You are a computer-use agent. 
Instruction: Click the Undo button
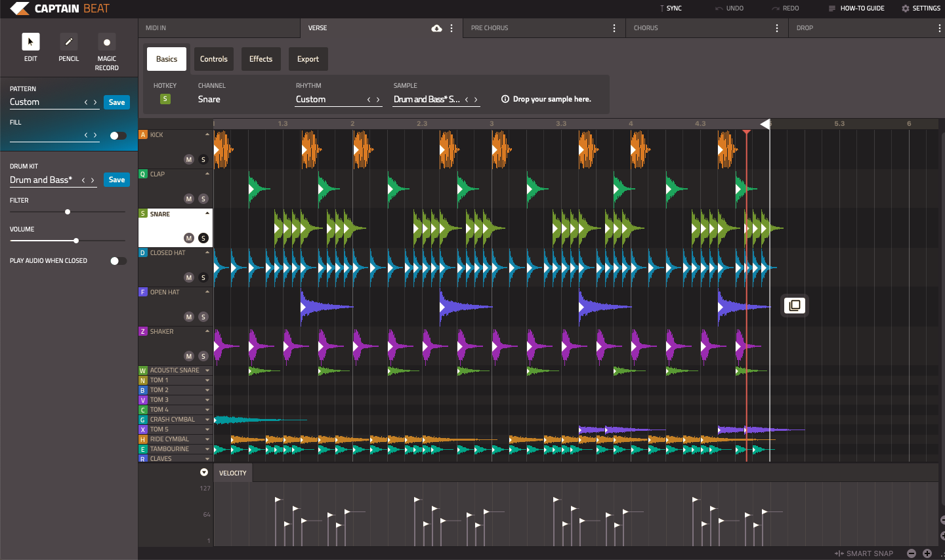coord(729,9)
